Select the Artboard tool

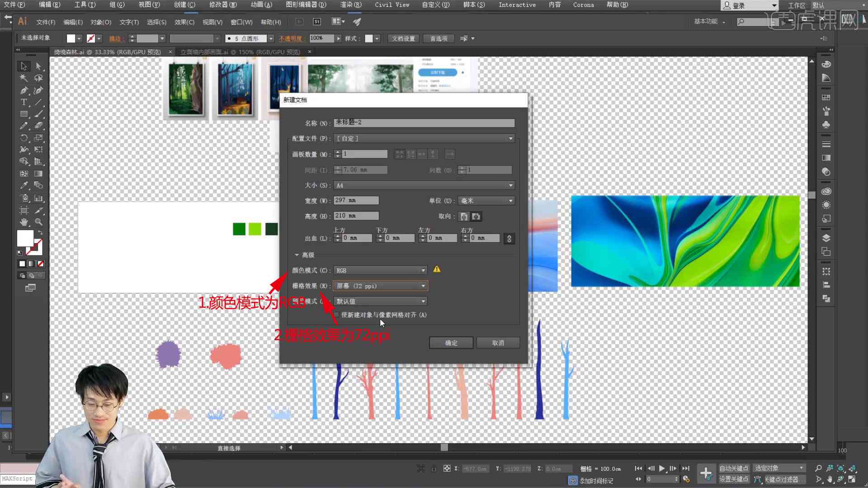(24, 210)
